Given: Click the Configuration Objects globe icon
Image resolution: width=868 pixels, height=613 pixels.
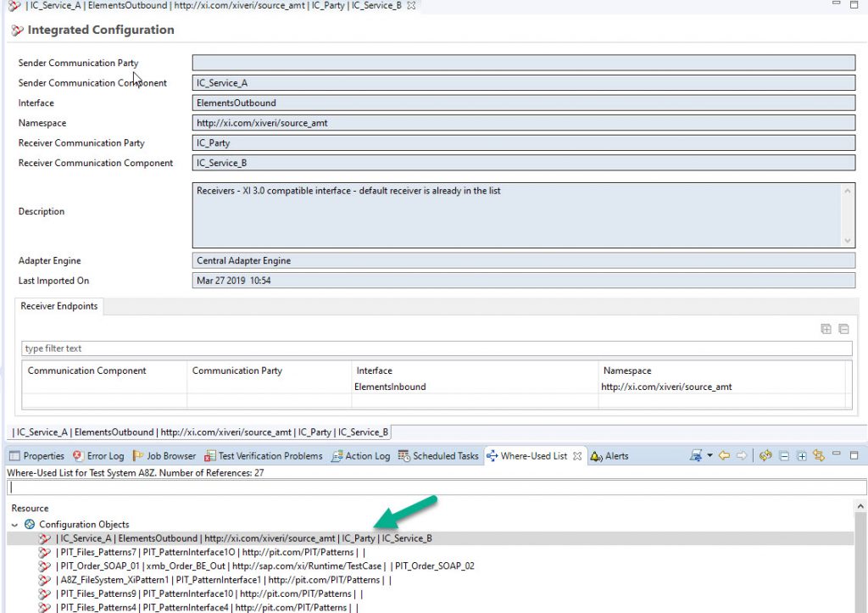Looking at the screenshot, I should (x=30, y=524).
